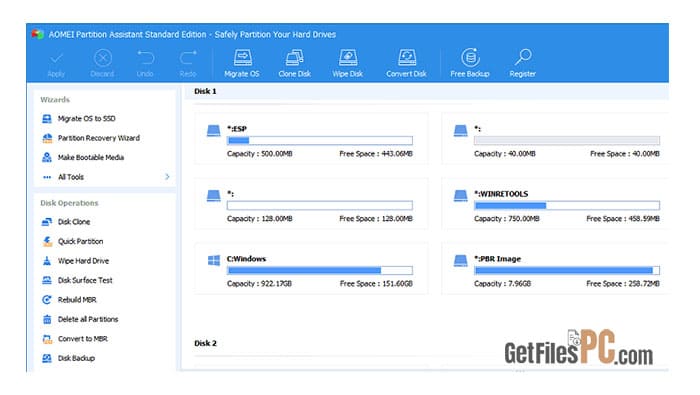Click the "*:WINRETOOLS" partition name

(501, 194)
